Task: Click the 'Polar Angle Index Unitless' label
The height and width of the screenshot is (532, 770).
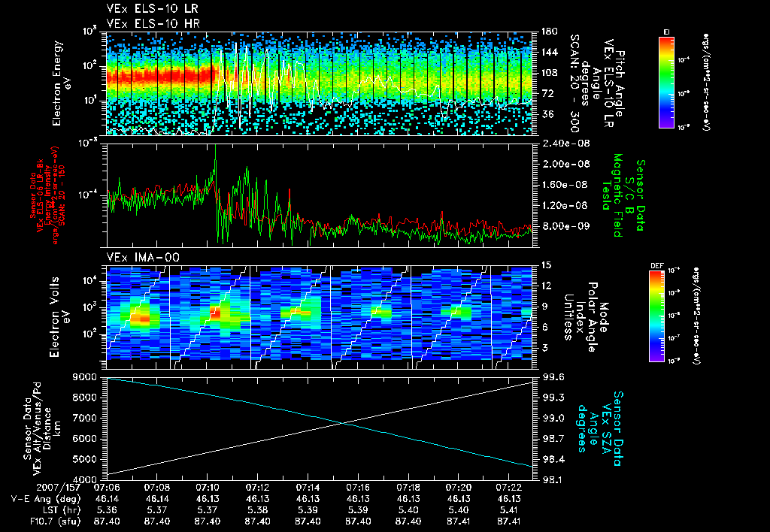Action: (581, 317)
